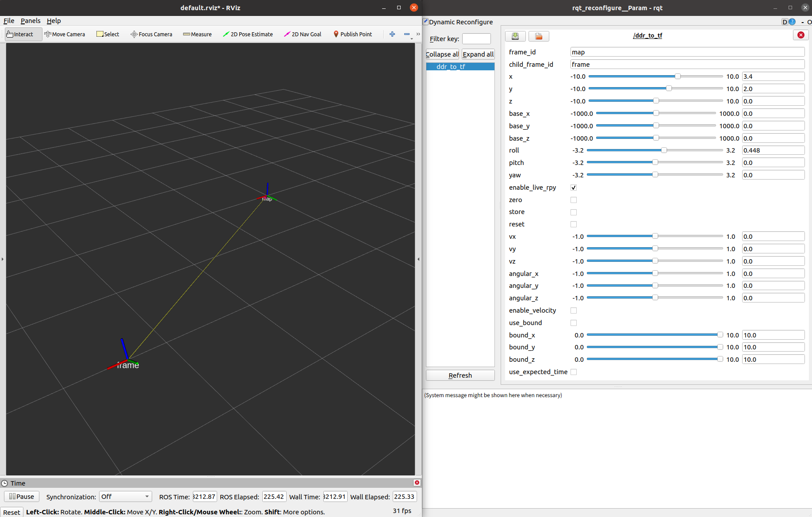Choose the Select tool in RViz toolbar
812x517 pixels.
point(107,34)
